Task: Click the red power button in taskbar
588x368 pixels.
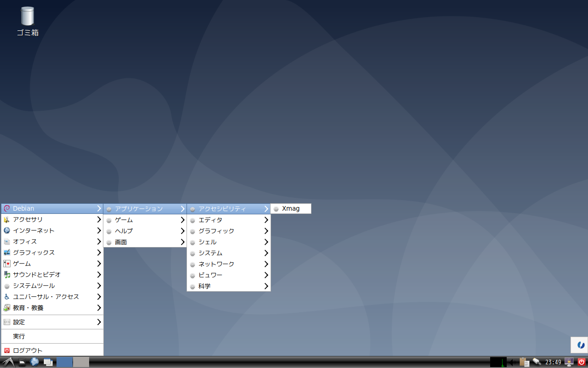Action: 582,362
